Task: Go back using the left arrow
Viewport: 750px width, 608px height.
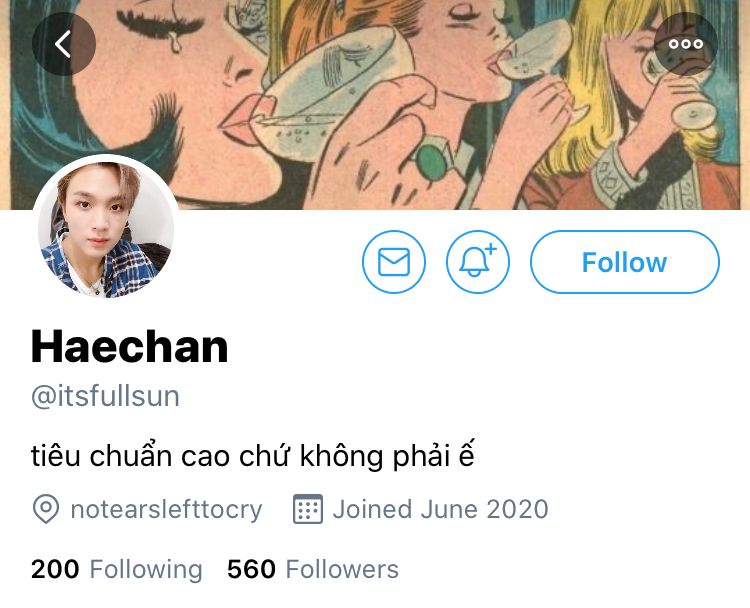Action: click(x=64, y=44)
